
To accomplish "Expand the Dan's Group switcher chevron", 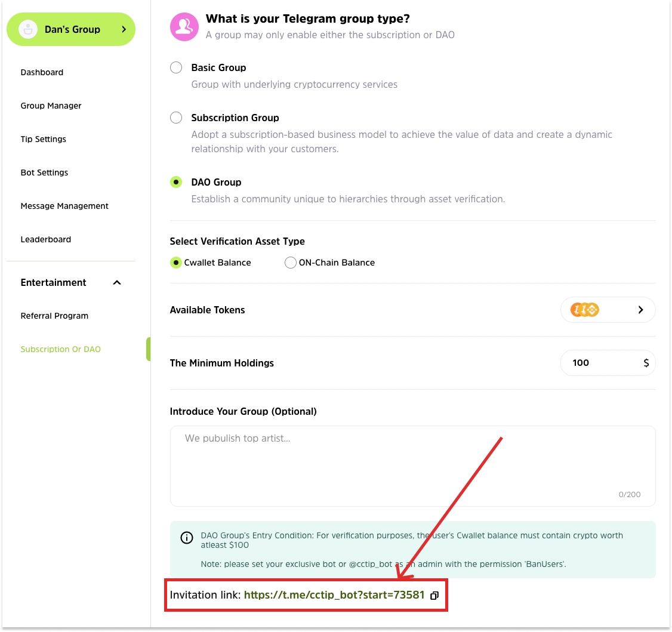I will coord(124,29).
